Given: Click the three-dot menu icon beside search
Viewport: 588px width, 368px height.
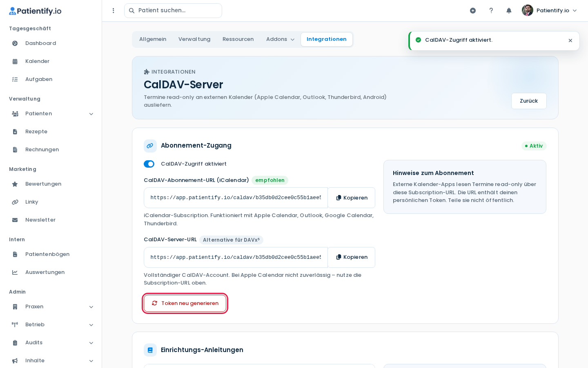Looking at the screenshot, I should point(114,11).
